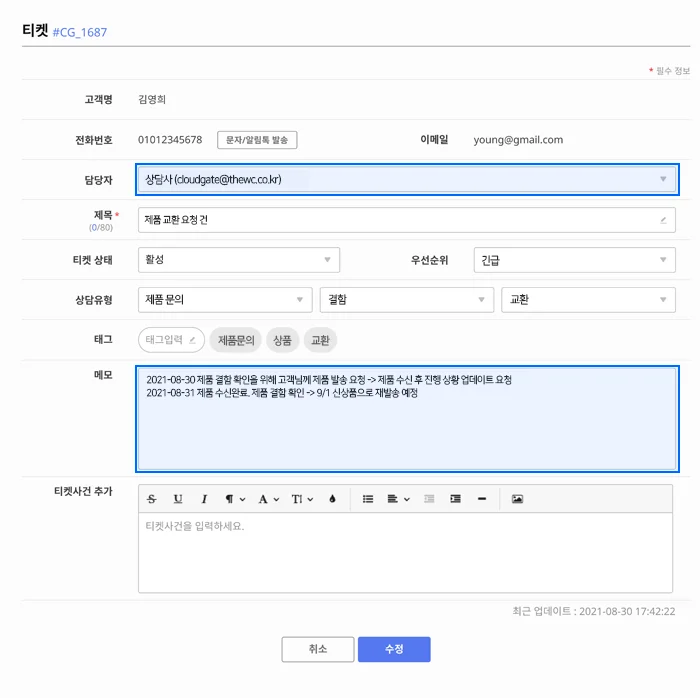
Task: Open font family menu in editor
Action: coord(269,499)
